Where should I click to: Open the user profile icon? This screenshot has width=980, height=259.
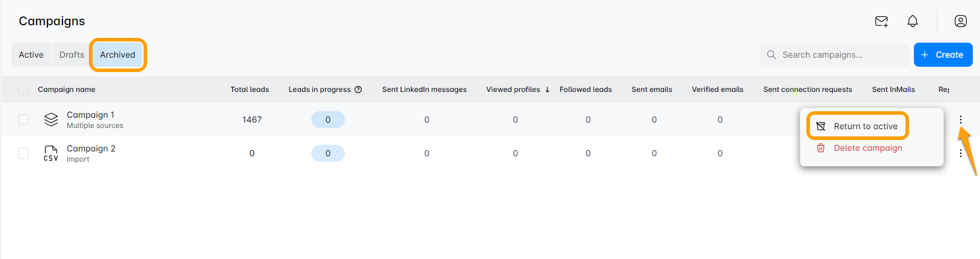tap(961, 22)
